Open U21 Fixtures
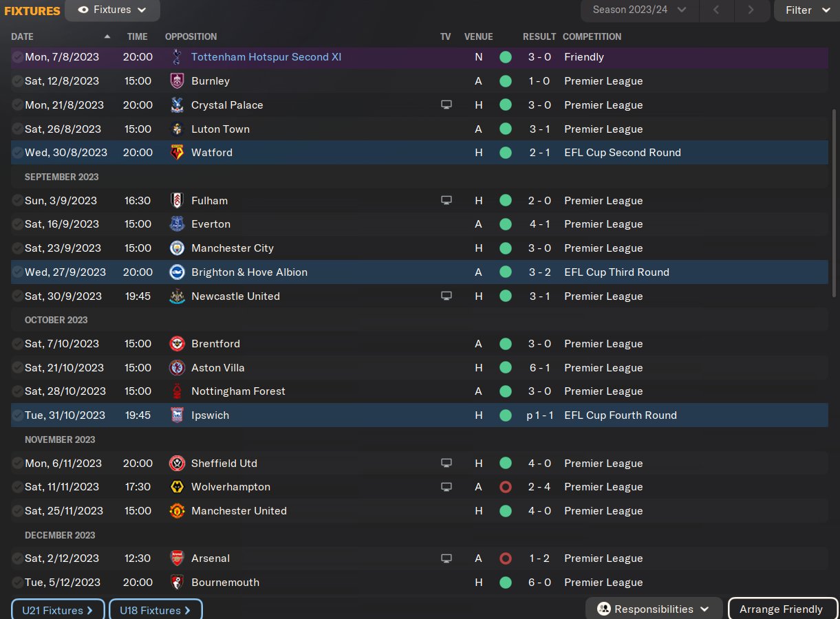This screenshot has height=619, width=840. pos(58,610)
